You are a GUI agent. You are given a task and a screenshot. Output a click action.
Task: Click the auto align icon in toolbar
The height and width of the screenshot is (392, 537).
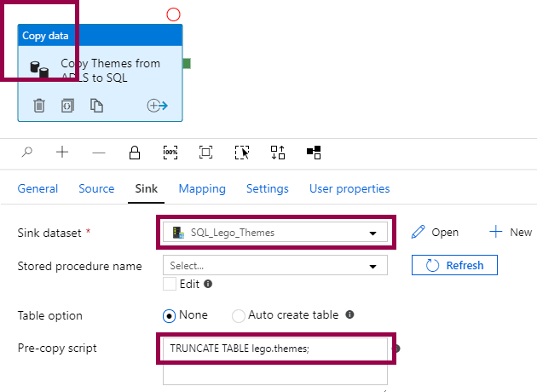[x=278, y=153]
